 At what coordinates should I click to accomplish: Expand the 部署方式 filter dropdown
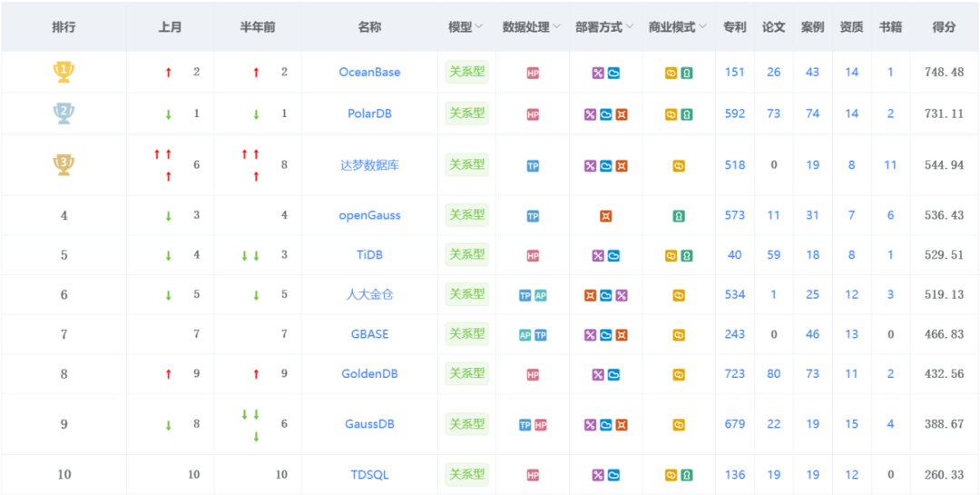[x=629, y=27]
